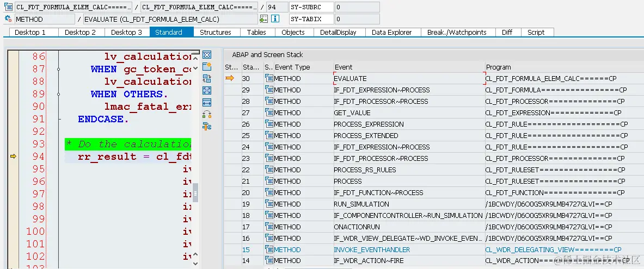Click the method icon in stack row 17
This screenshot has width=644, height=269.
coord(269,227)
